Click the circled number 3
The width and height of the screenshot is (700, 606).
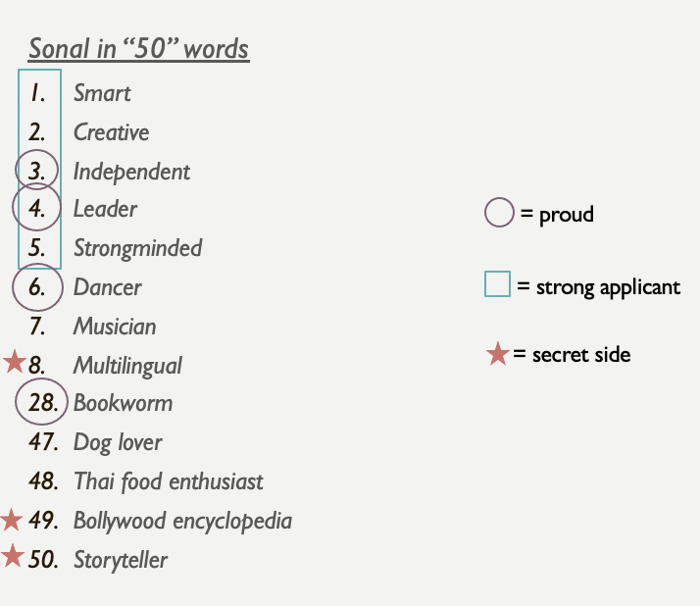tap(37, 172)
